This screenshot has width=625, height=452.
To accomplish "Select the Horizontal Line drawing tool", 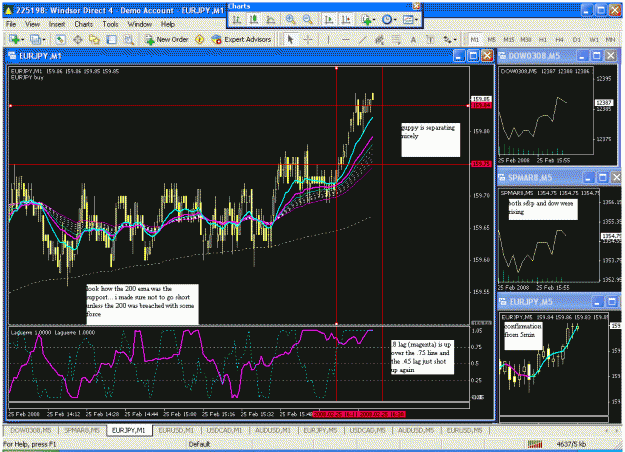I will coord(345,39).
